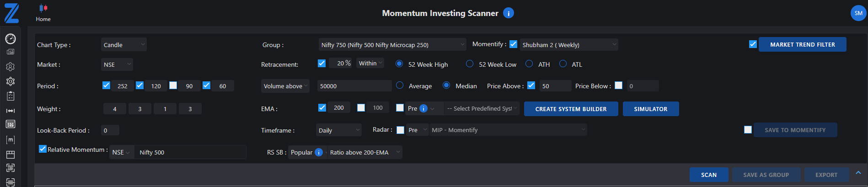Enable the Save to Momentify checkbox
Screen dimensions: 868x187
click(x=748, y=129)
